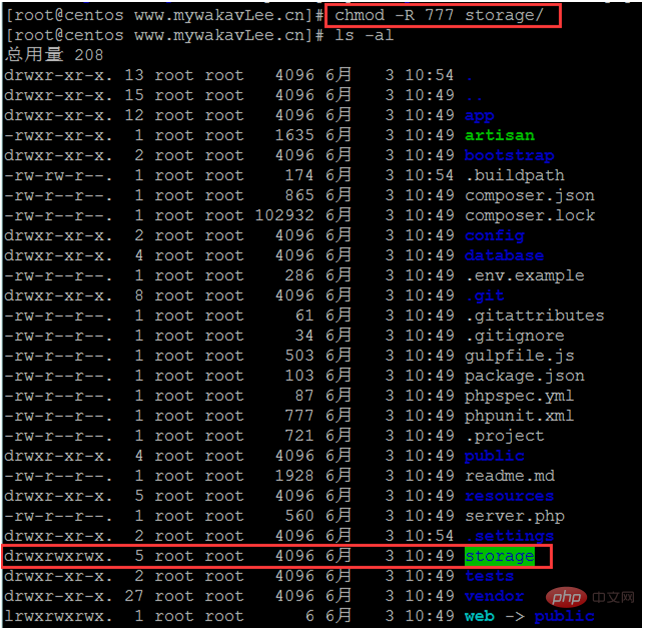Click the web symlink name
The height and width of the screenshot is (630, 645).
479,616
